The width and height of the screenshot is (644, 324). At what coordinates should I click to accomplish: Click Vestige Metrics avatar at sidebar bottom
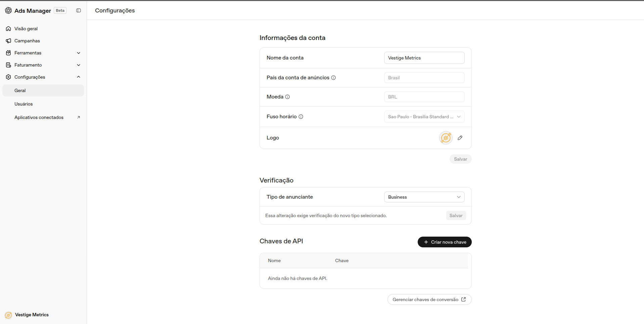coord(8,315)
